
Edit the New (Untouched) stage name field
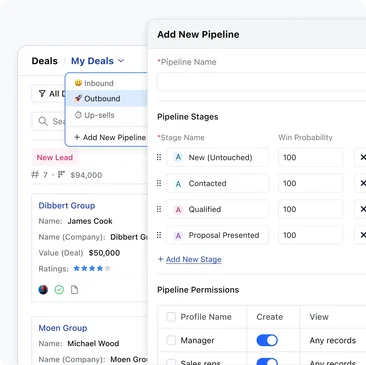218,157
